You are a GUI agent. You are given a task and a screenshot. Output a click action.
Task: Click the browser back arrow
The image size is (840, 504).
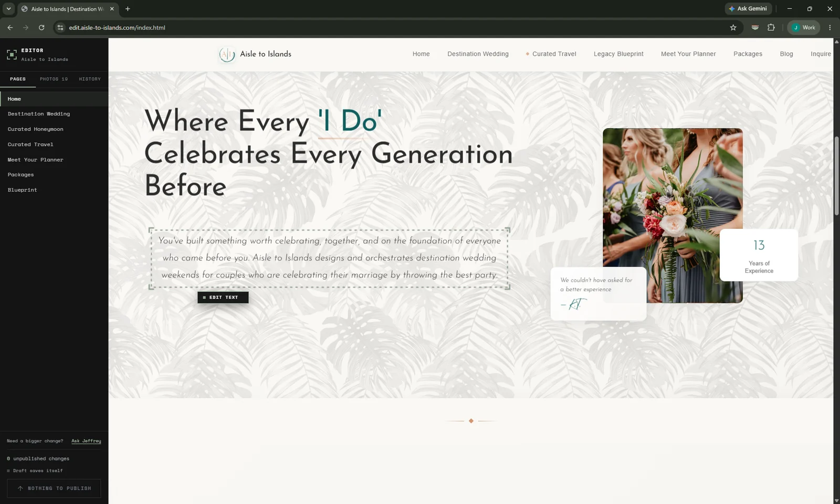(x=10, y=27)
